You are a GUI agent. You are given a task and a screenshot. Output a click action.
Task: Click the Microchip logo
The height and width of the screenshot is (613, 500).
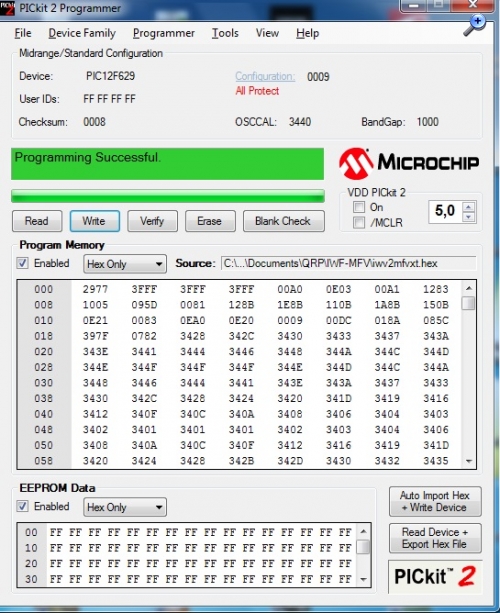click(409, 163)
